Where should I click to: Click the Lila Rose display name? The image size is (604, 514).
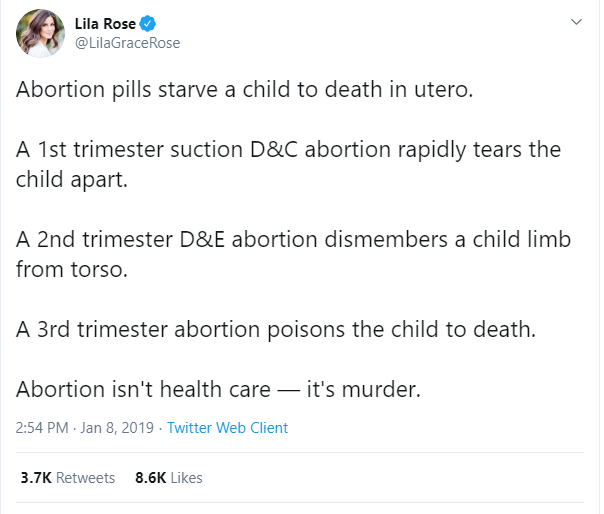tap(105, 24)
